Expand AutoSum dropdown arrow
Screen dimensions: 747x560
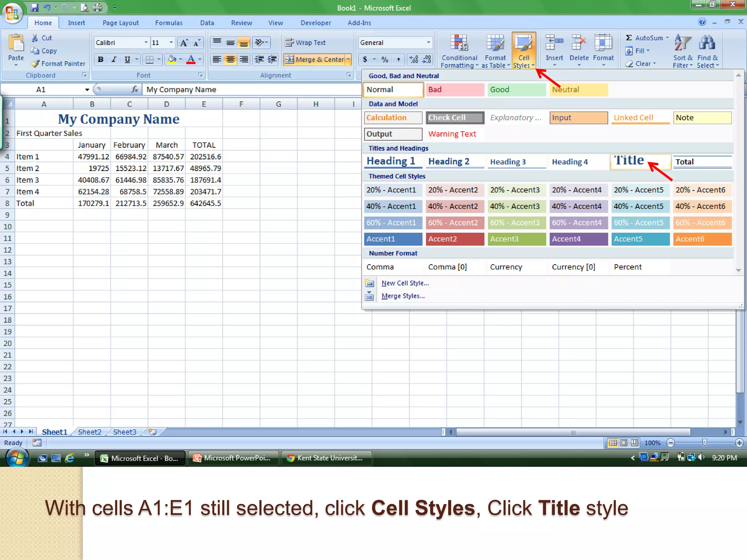tap(667, 38)
